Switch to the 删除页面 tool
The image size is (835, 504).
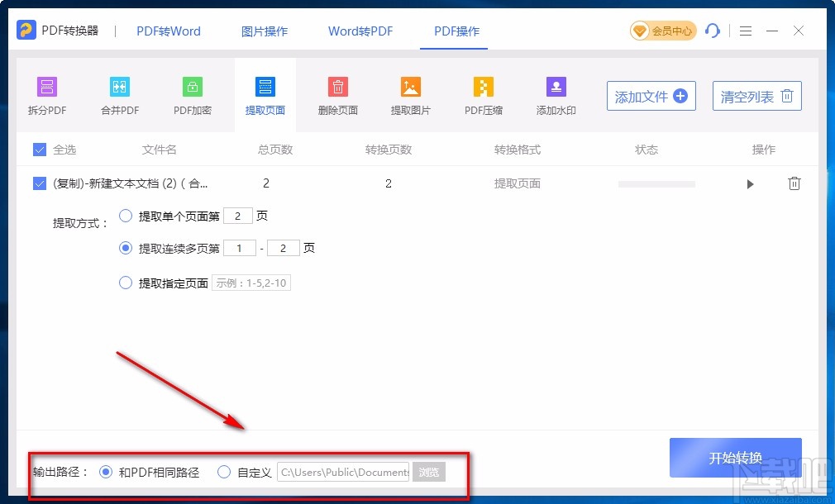pyautogui.click(x=337, y=93)
